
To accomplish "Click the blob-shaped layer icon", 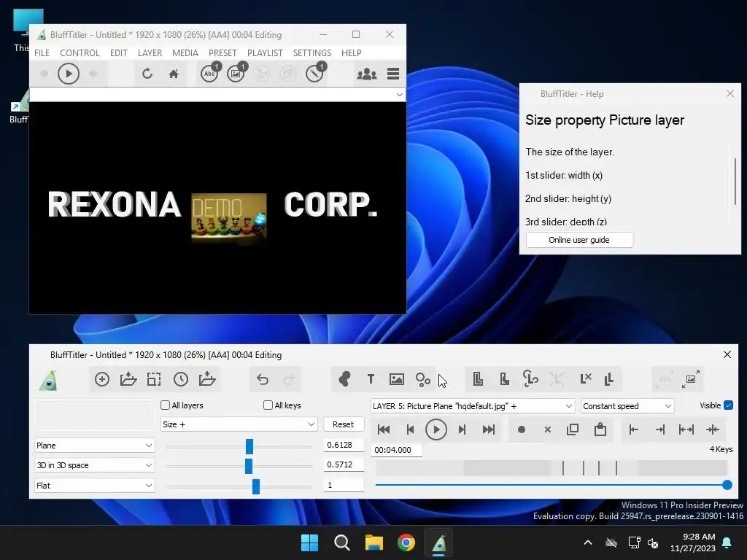I will point(344,379).
